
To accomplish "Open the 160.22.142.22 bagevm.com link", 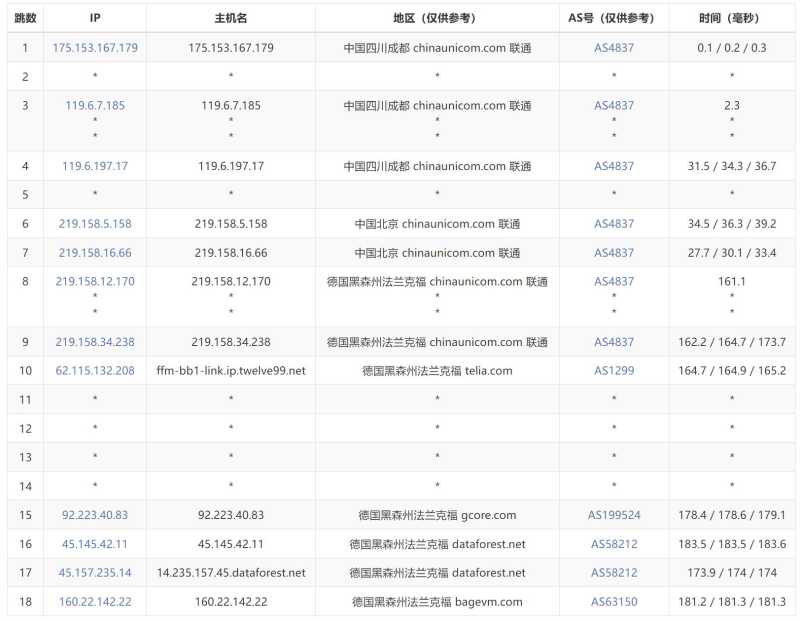I will coord(95,602).
